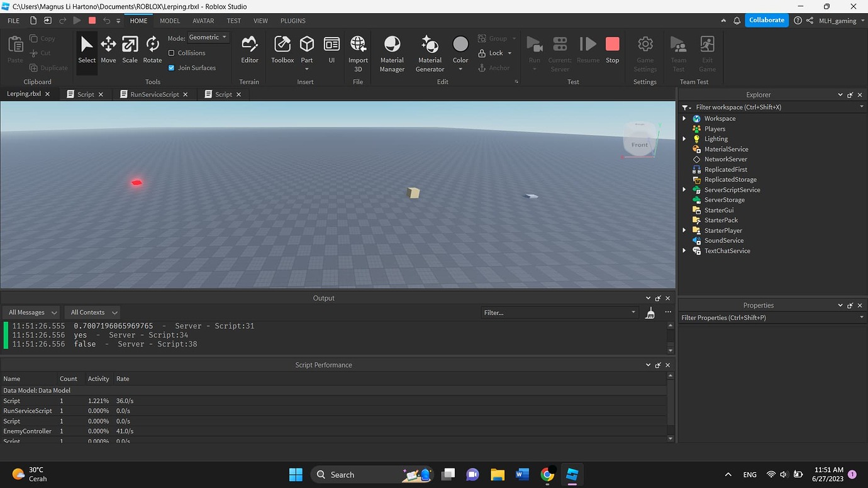Toggle the Anchor property
This screenshot has height=488, width=868.
click(496, 67)
